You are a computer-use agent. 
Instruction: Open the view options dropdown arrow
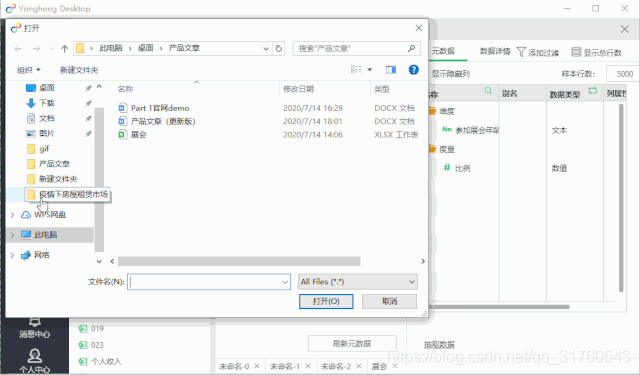(369, 70)
